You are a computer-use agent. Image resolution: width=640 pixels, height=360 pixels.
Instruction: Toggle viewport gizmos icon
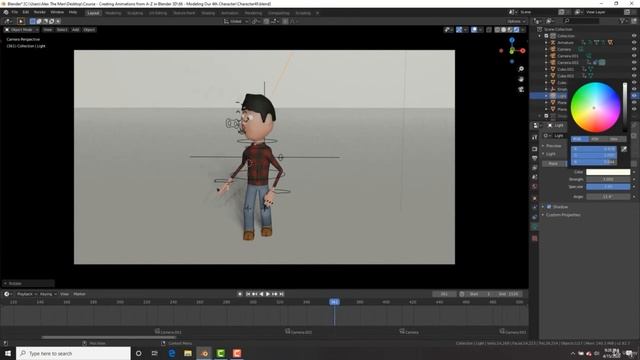point(459,30)
